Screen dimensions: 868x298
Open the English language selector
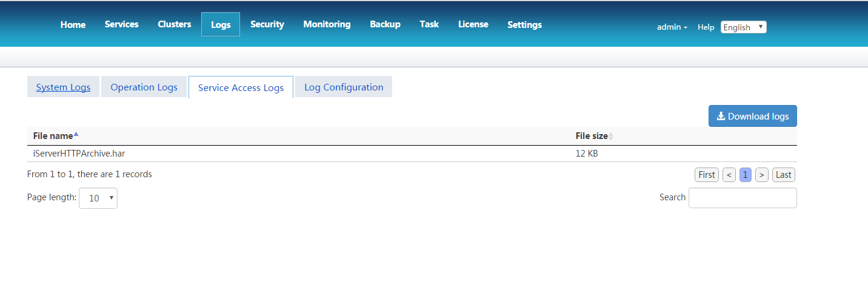[743, 27]
